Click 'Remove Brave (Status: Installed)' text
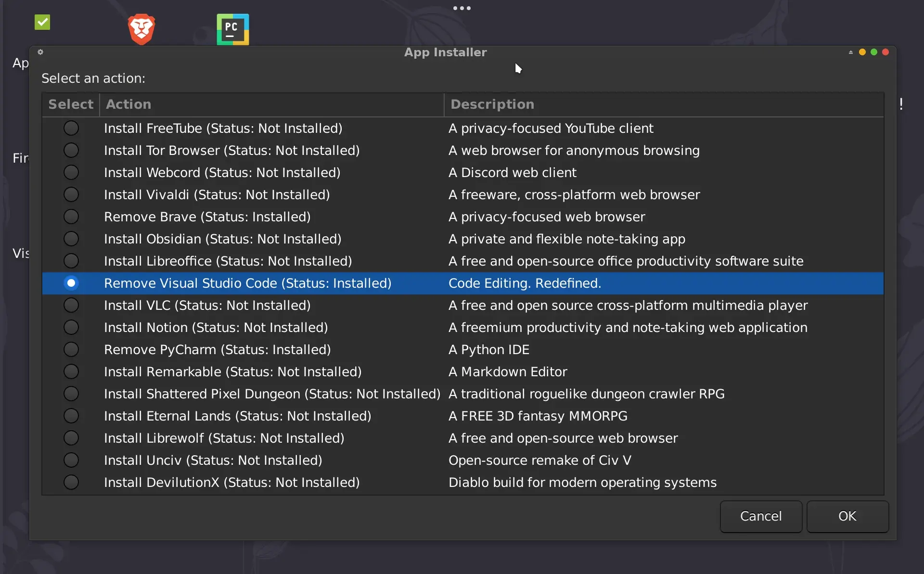Screen dimensions: 924x574 pos(207,217)
